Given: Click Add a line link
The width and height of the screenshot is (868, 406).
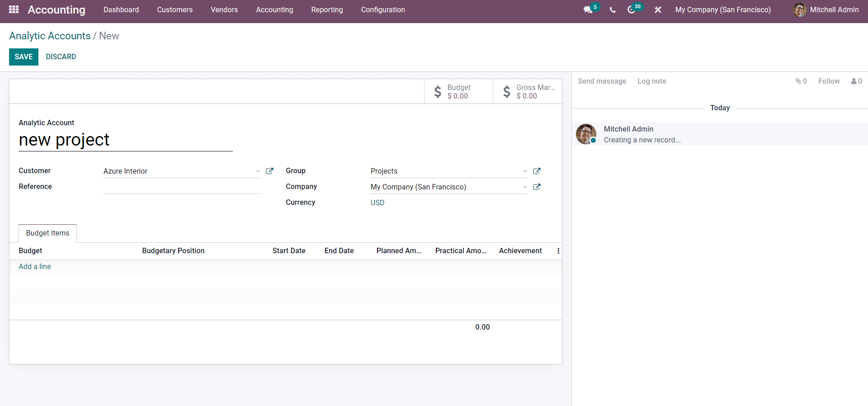Looking at the screenshot, I should tap(35, 266).
